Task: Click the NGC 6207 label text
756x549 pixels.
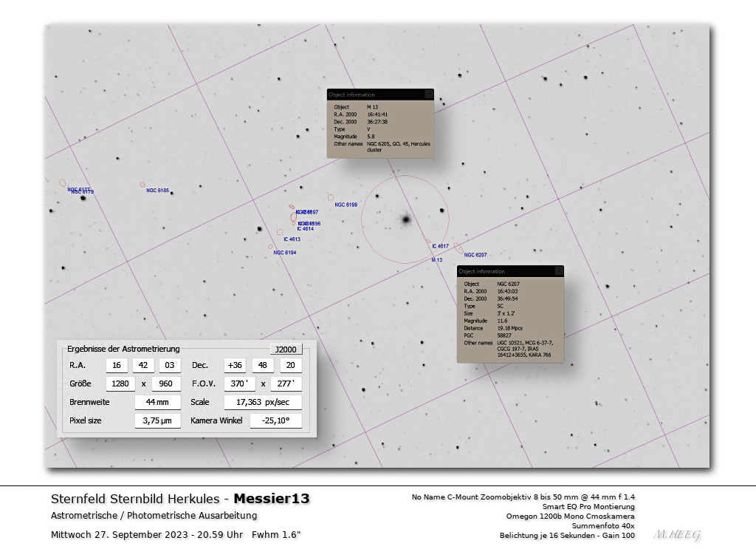Action: pyautogui.click(x=475, y=255)
